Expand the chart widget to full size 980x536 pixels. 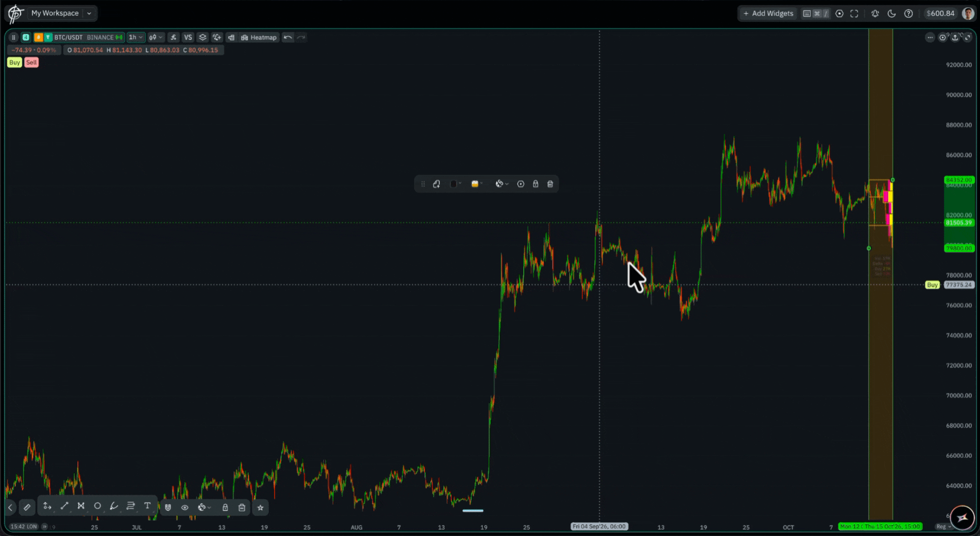967,38
